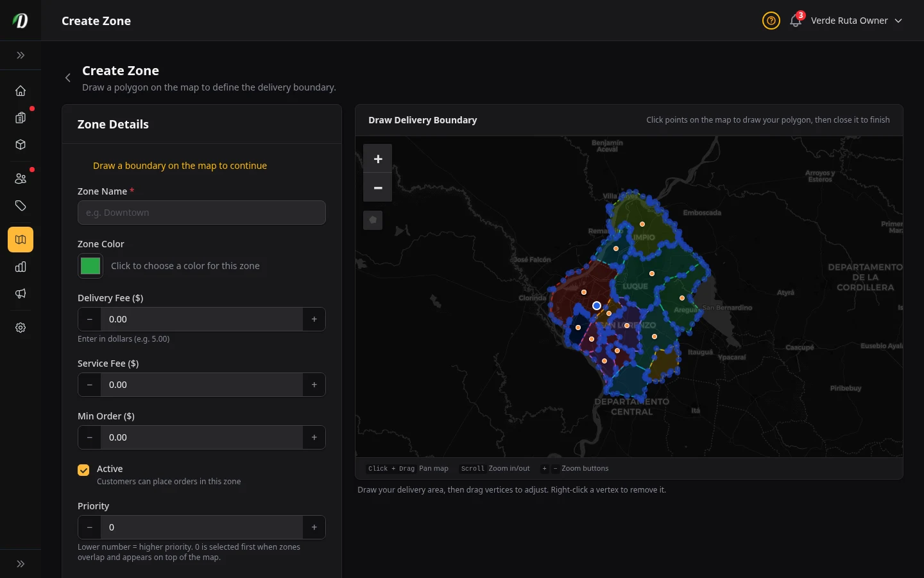Select the polygon drawing tool on the map
924x578 pixels.
click(x=373, y=220)
